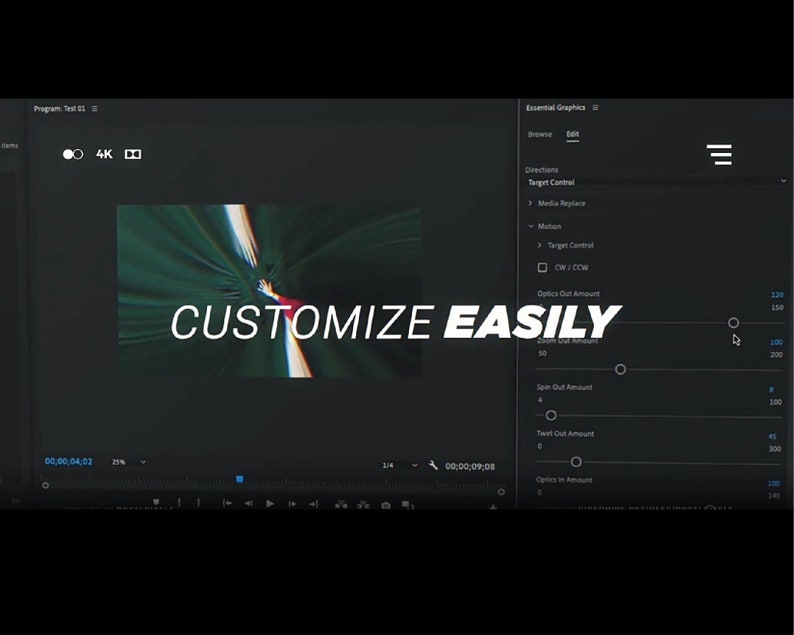Open the Program: Test 01 panel menu icon
Image resolution: width=794 pixels, height=635 pixels.
coord(95,108)
